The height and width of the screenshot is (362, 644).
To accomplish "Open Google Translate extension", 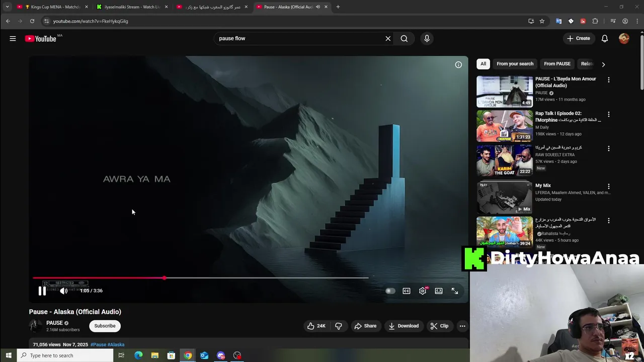I will 558,21.
